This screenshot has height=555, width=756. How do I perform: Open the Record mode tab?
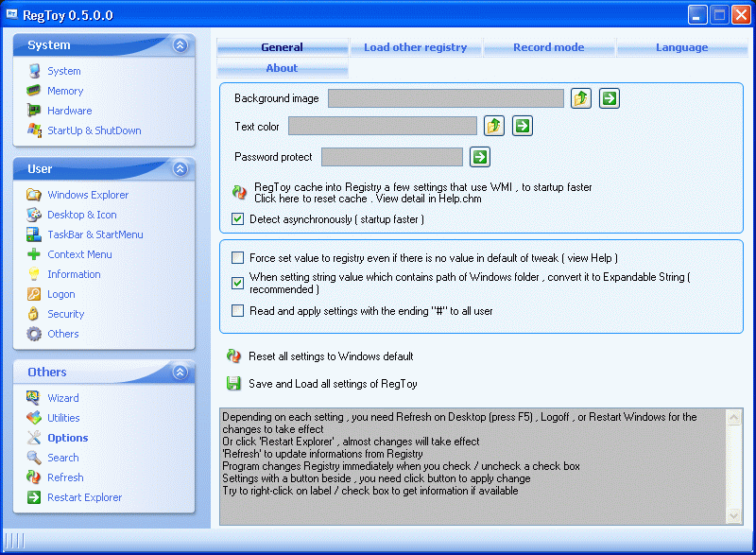pos(549,47)
